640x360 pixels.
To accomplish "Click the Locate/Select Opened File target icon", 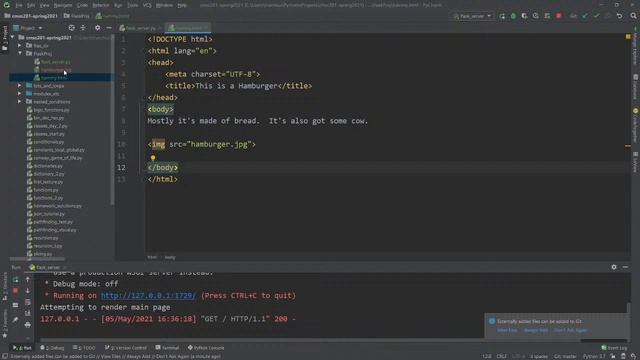I will [x=72, y=28].
